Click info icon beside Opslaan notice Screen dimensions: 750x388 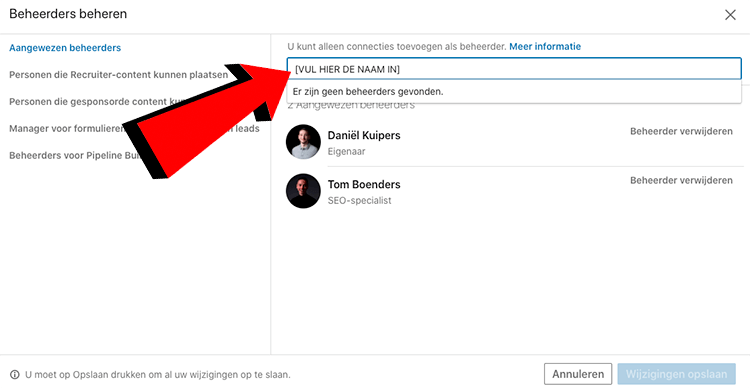click(x=15, y=374)
